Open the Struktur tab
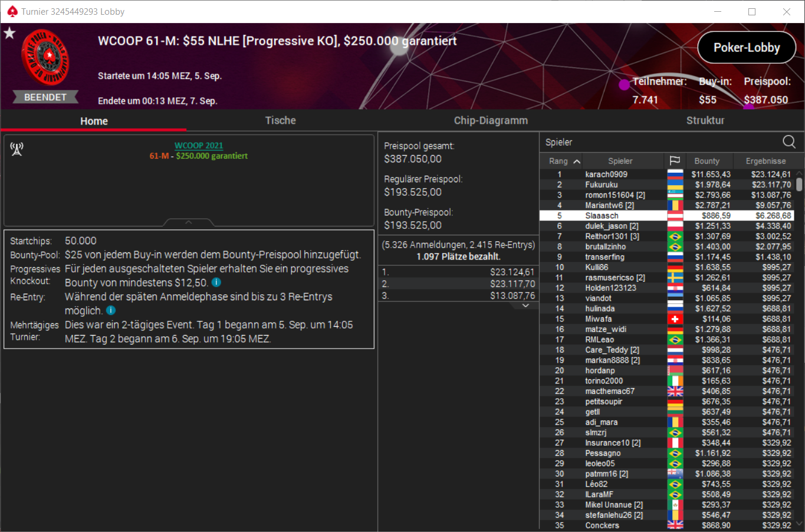The image size is (805, 532). click(x=705, y=120)
